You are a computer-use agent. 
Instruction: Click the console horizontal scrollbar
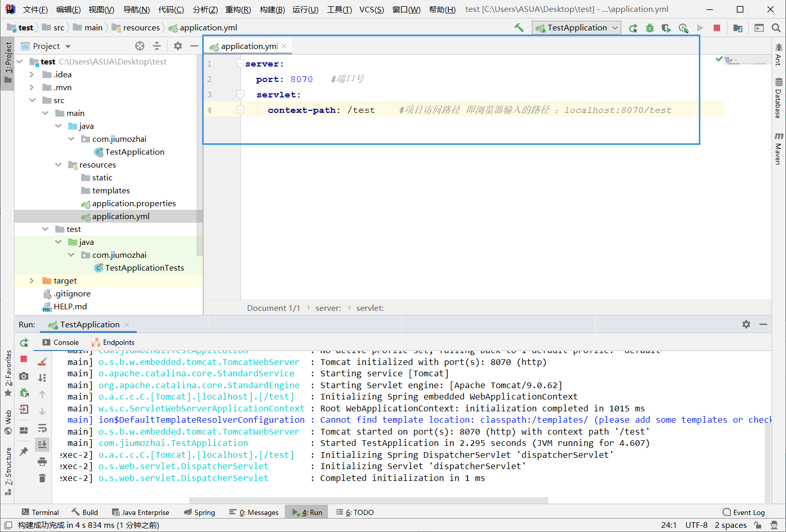pyautogui.click(x=368, y=500)
